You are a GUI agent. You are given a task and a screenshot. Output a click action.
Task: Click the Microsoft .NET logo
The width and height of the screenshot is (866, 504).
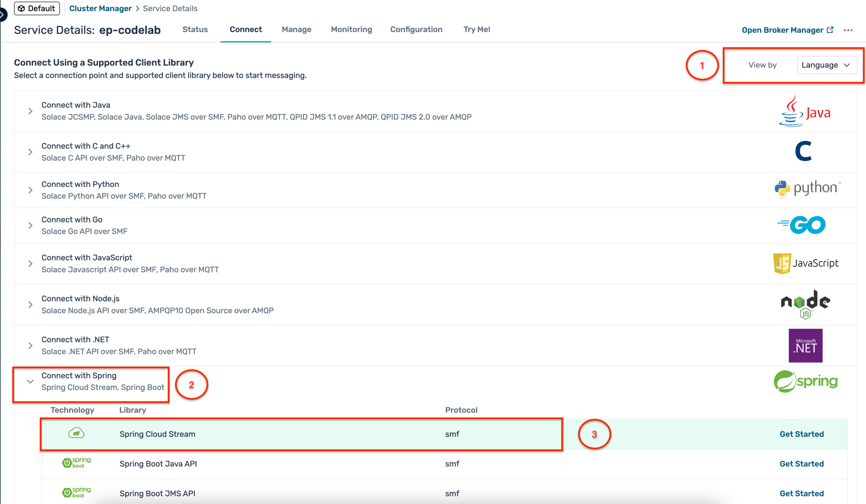[x=805, y=345]
